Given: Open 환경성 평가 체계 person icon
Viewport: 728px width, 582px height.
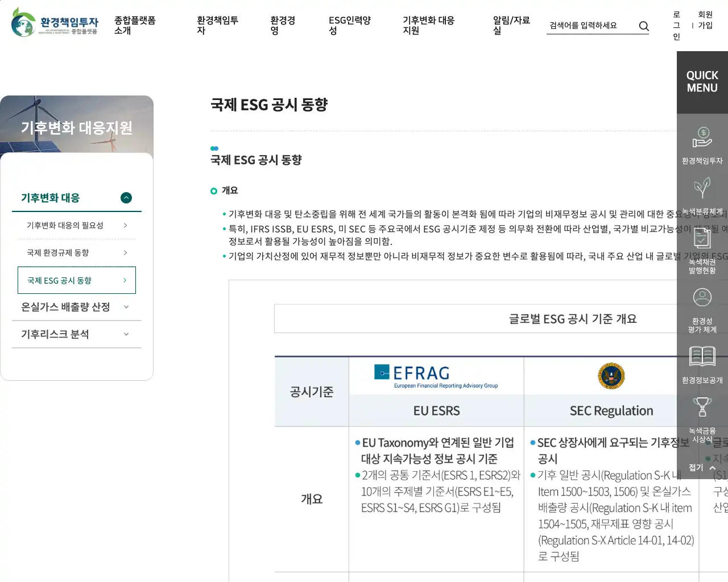Looking at the screenshot, I should tap(702, 297).
